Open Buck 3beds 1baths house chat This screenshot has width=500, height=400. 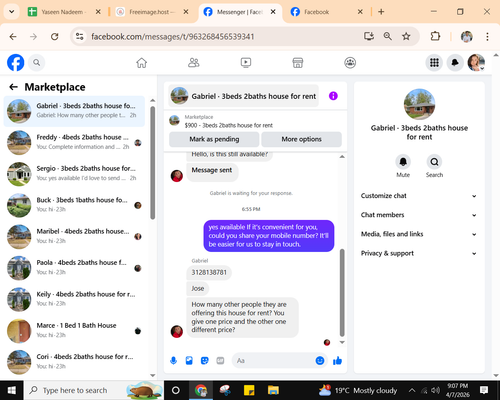(x=74, y=205)
